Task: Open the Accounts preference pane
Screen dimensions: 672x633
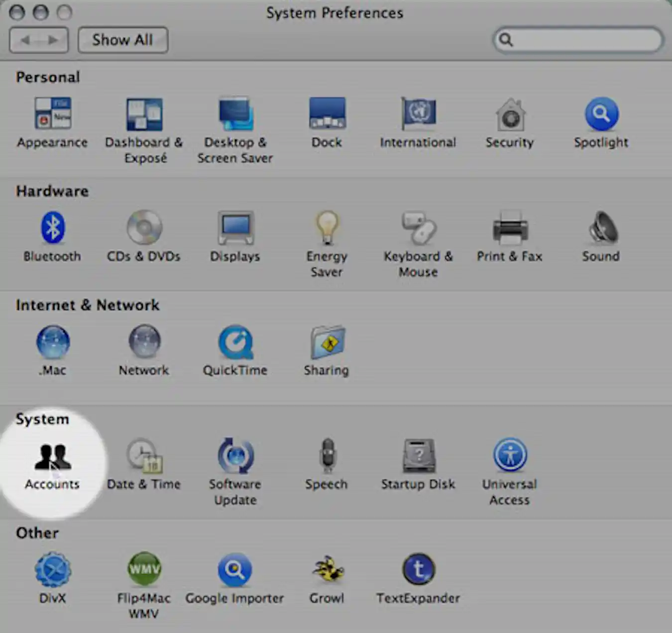Action: pyautogui.click(x=52, y=463)
